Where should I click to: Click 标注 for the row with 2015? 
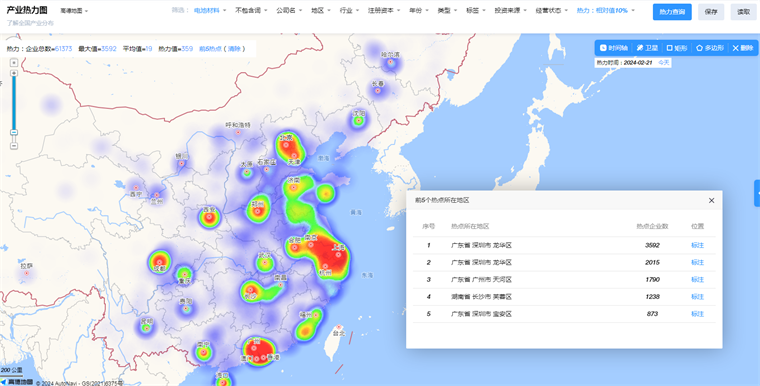click(x=697, y=262)
